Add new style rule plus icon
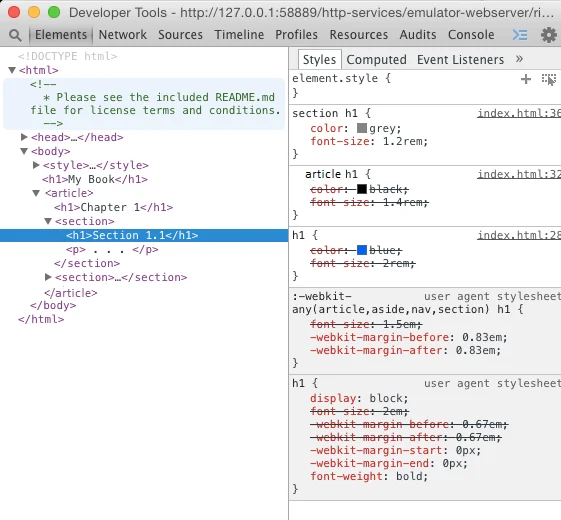 coord(526,79)
